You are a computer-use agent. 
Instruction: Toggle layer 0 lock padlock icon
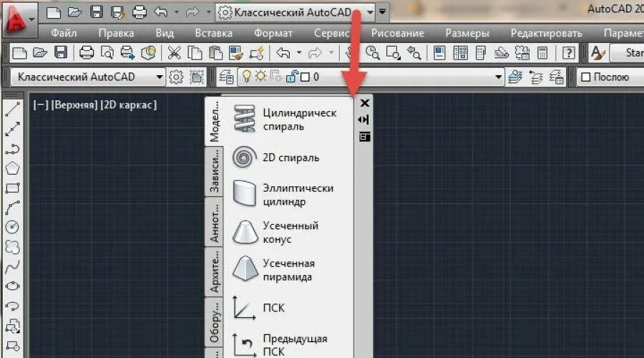tap(292, 77)
